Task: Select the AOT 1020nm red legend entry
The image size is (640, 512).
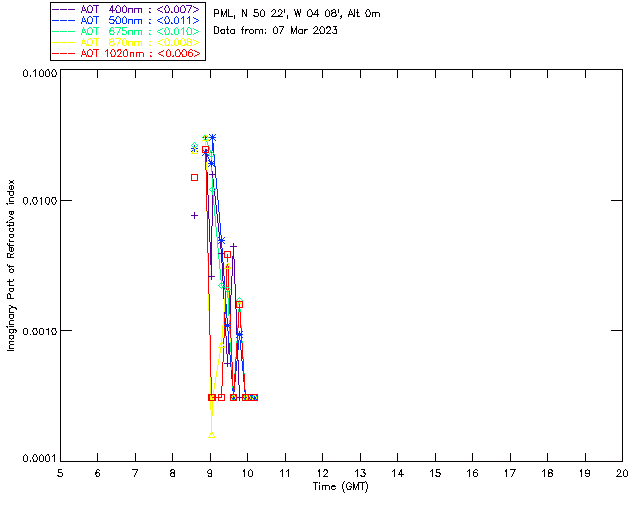Action: 130,53
